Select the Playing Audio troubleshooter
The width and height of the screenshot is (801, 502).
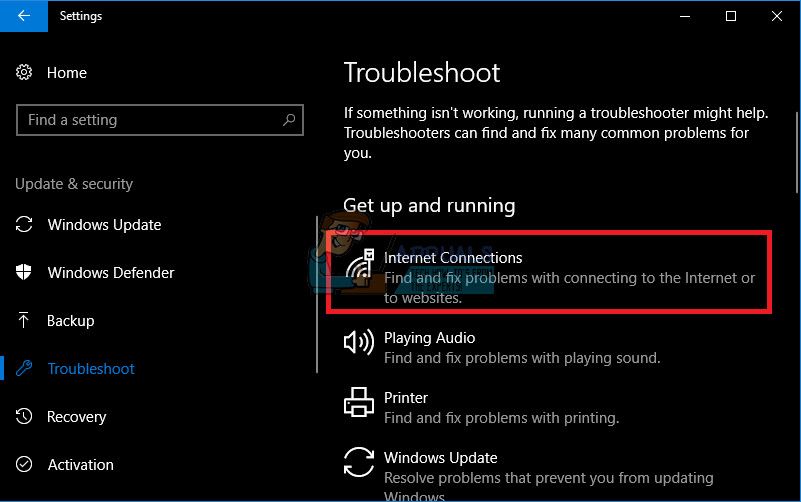point(429,338)
